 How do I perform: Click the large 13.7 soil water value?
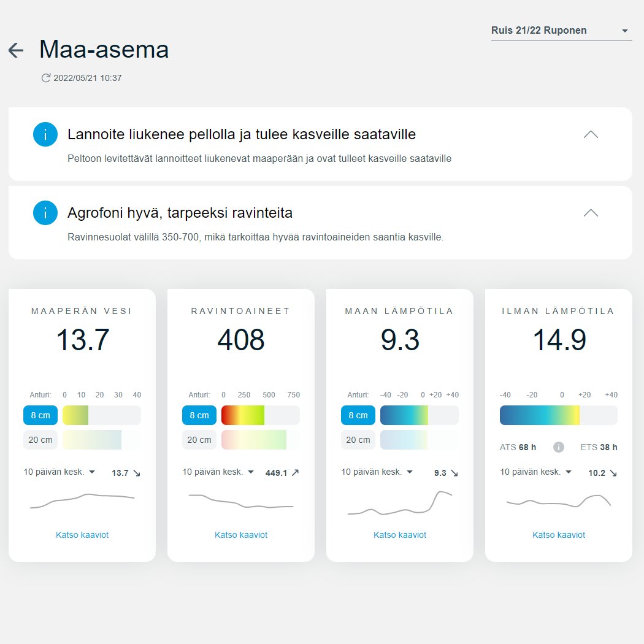tap(83, 340)
